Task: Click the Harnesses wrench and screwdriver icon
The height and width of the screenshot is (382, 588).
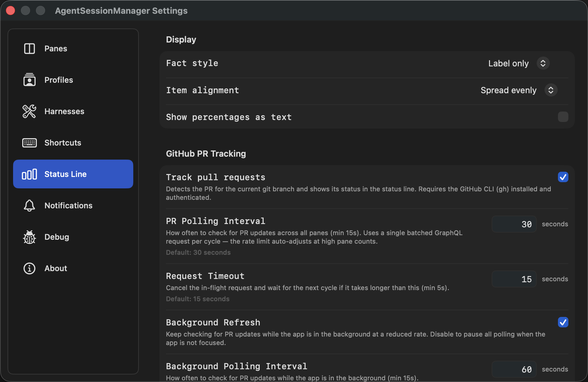Action: (29, 111)
